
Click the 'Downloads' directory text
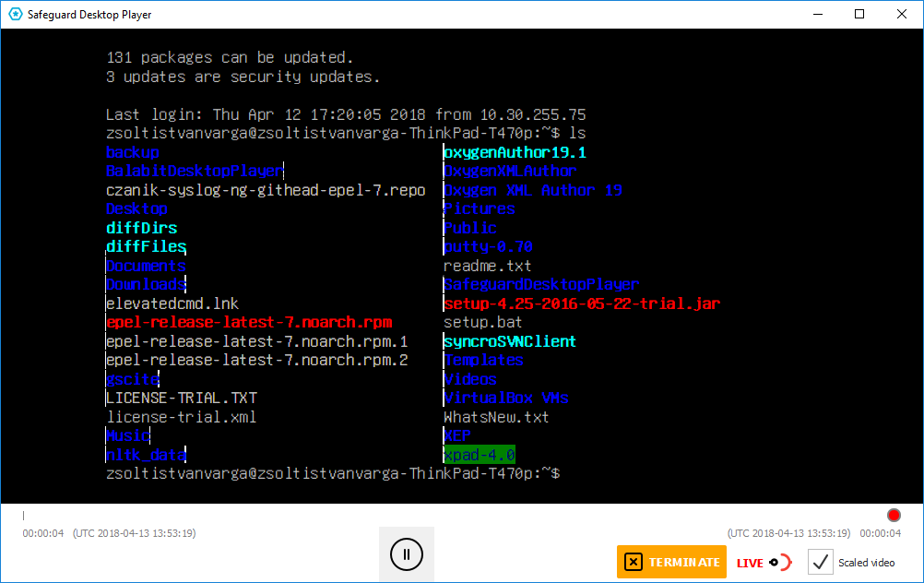tap(146, 284)
